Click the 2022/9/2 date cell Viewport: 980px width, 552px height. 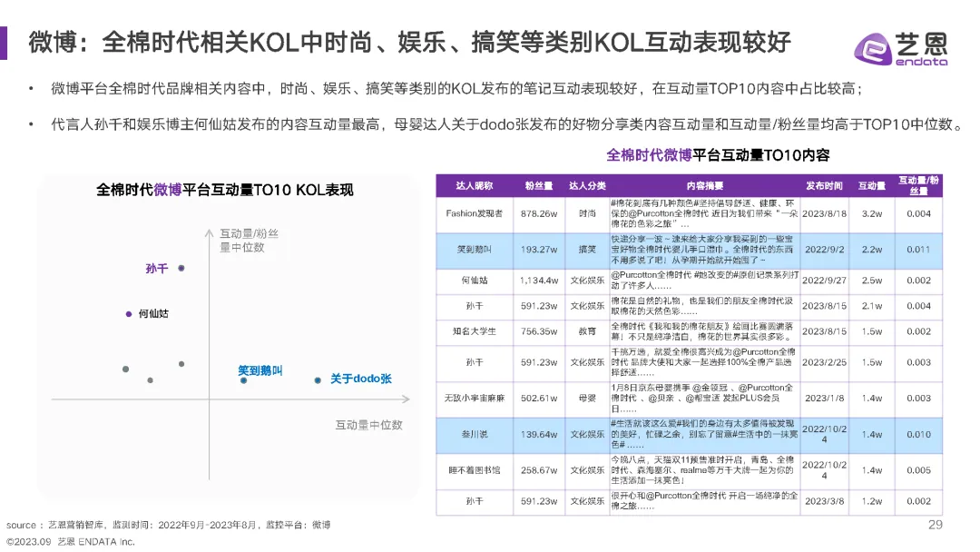pos(824,250)
